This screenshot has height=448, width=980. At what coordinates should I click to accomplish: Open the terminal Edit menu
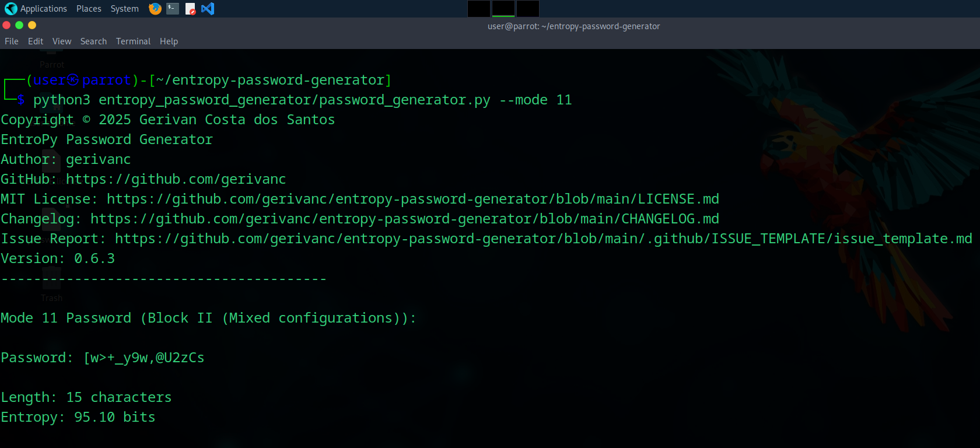tap(36, 41)
